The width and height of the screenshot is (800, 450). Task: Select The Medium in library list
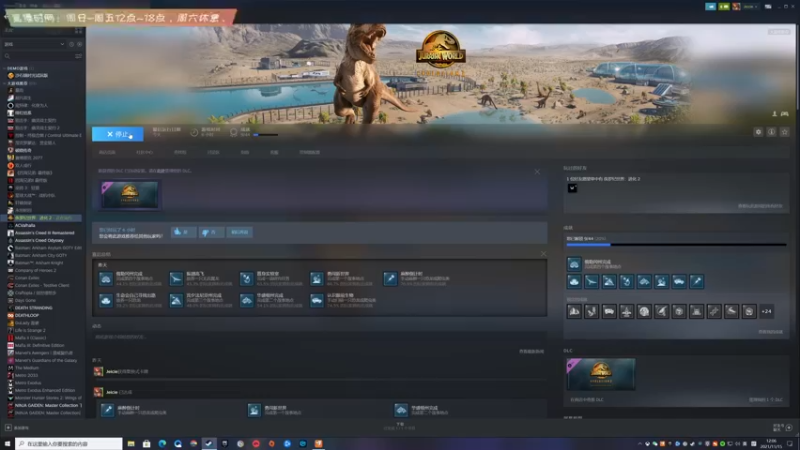pyautogui.click(x=27, y=368)
